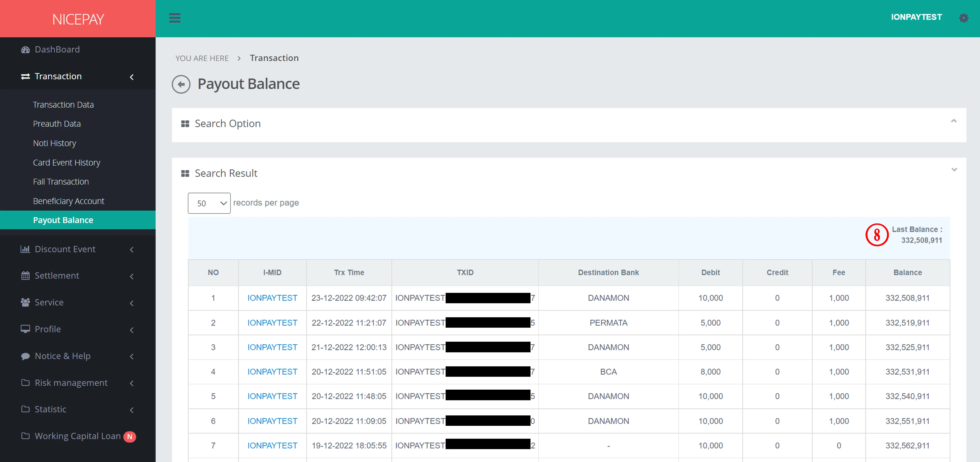Click the settings gear icon
This screenshot has height=462, width=980.
[x=963, y=18]
